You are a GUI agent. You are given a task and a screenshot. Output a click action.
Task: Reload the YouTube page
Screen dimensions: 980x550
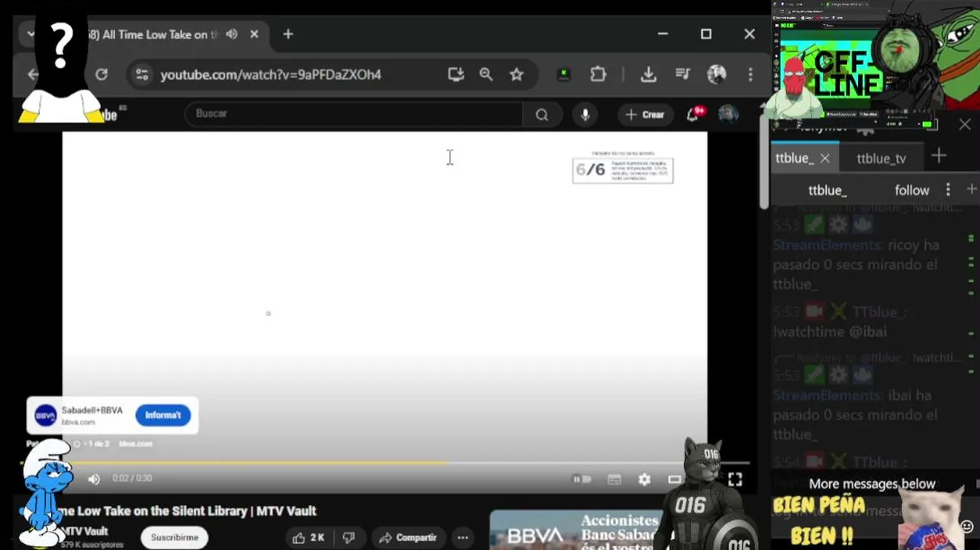coord(102,74)
